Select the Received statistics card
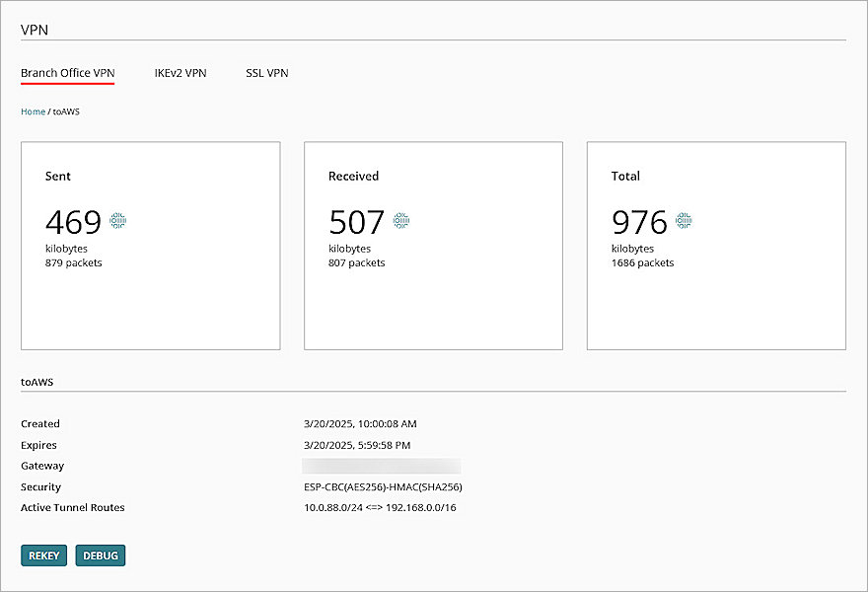 coord(433,245)
